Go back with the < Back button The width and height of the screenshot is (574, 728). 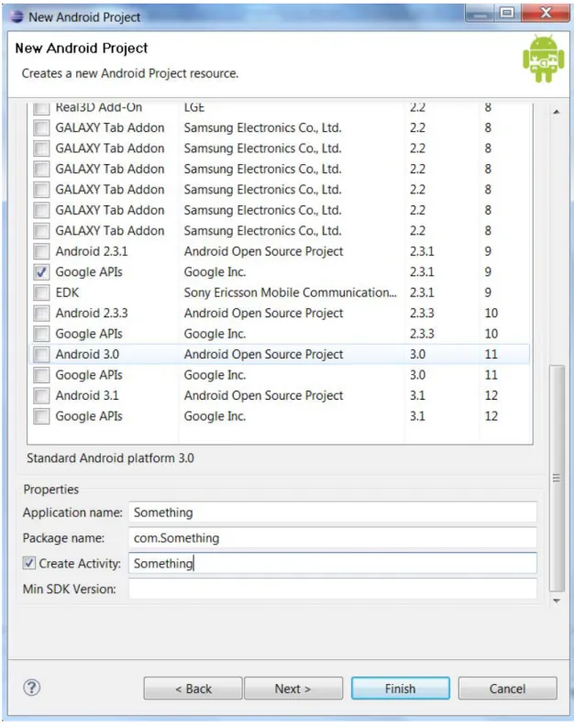click(193, 688)
